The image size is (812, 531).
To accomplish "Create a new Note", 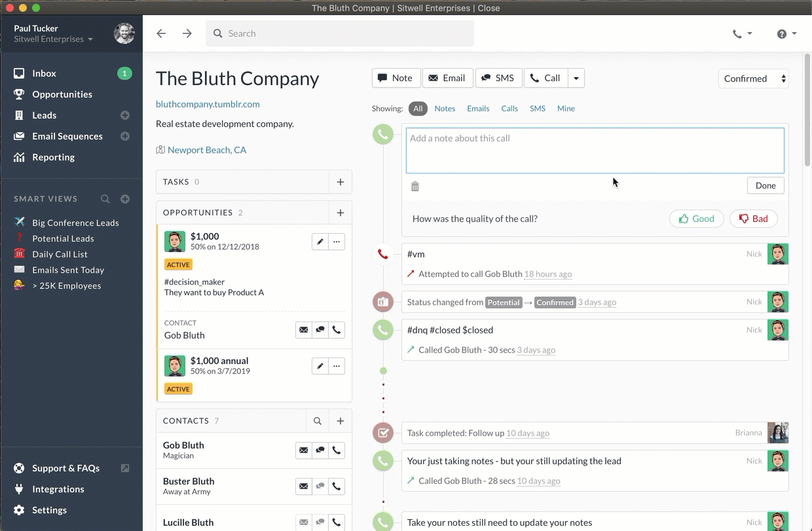I will pos(396,78).
